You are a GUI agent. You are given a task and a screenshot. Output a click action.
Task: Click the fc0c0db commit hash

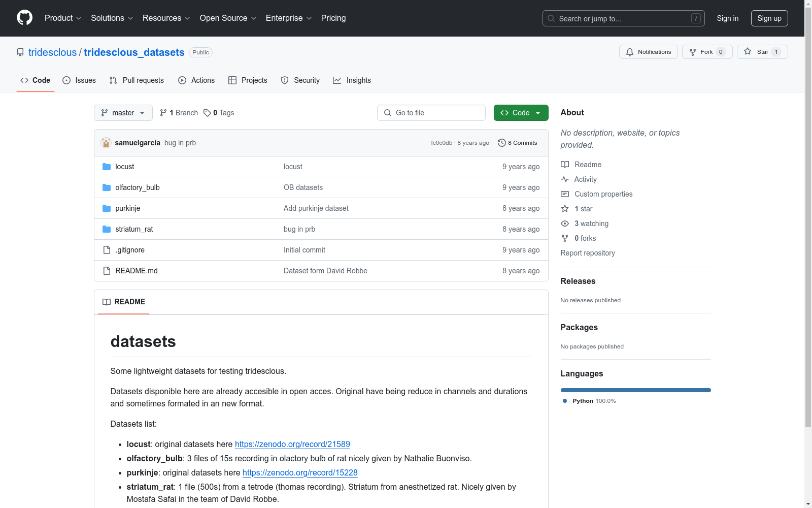tap(442, 143)
